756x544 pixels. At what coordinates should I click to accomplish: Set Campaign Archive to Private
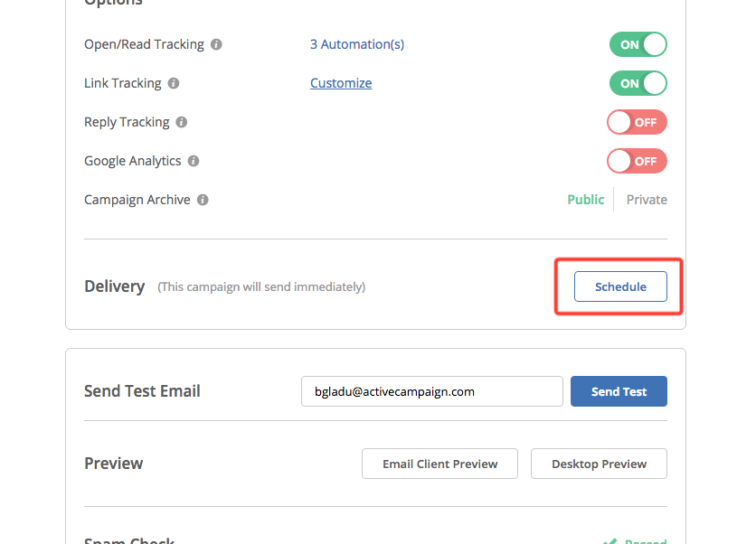tap(647, 200)
